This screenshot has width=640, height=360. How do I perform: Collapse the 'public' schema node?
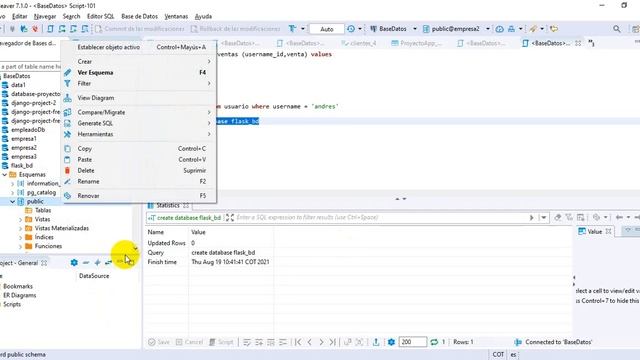click(13, 202)
